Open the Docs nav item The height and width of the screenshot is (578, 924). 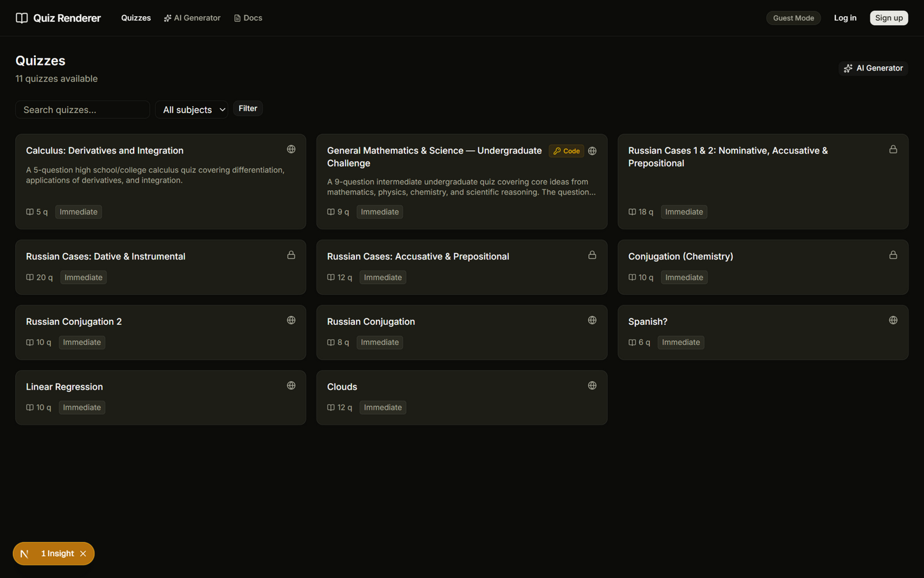(248, 18)
